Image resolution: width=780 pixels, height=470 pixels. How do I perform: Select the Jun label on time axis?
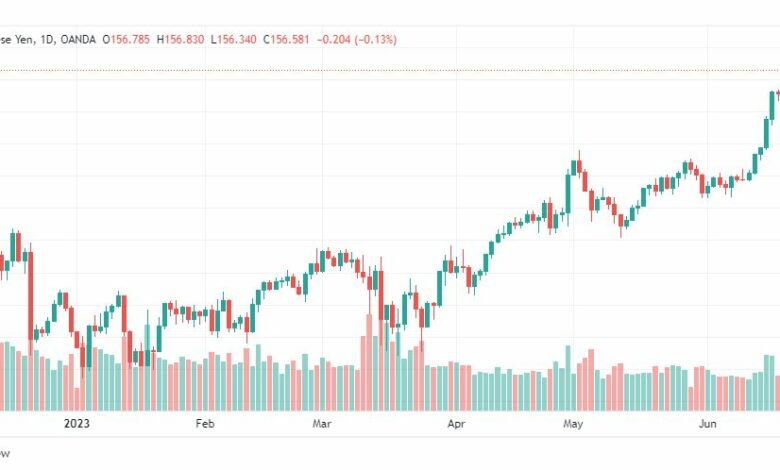pyautogui.click(x=707, y=424)
